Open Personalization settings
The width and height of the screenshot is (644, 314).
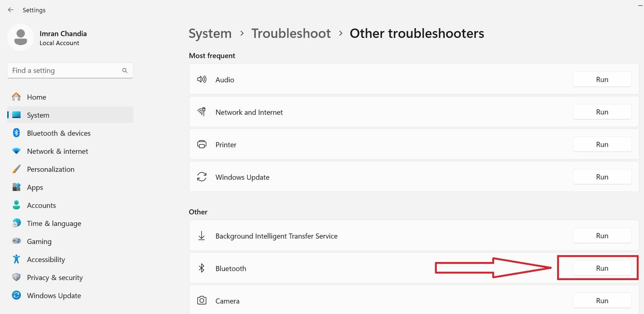pyautogui.click(x=50, y=169)
